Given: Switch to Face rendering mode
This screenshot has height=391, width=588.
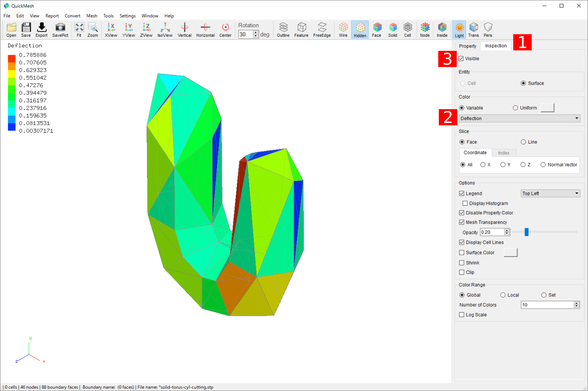Looking at the screenshot, I should [x=377, y=30].
